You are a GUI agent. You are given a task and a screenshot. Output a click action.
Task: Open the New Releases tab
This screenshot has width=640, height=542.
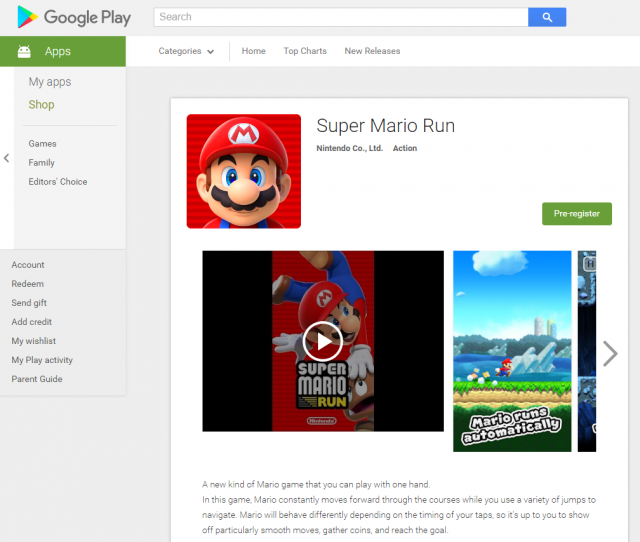pyautogui.click(x=372, y=51)
